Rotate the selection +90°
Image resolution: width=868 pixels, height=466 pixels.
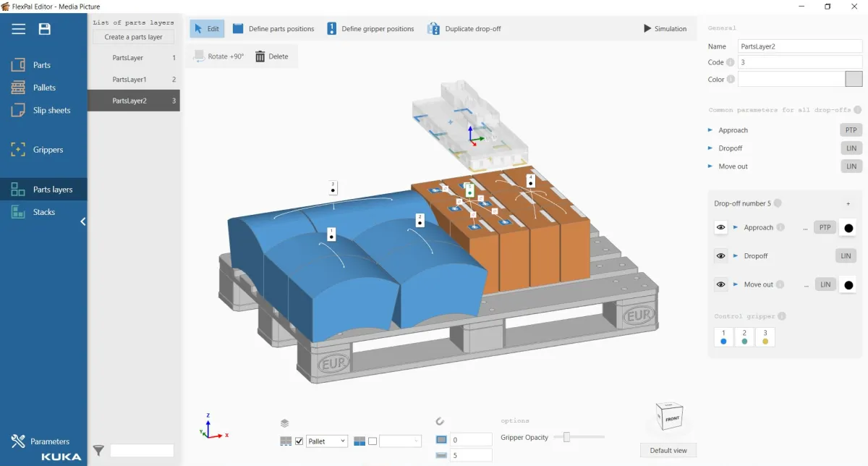218,56
